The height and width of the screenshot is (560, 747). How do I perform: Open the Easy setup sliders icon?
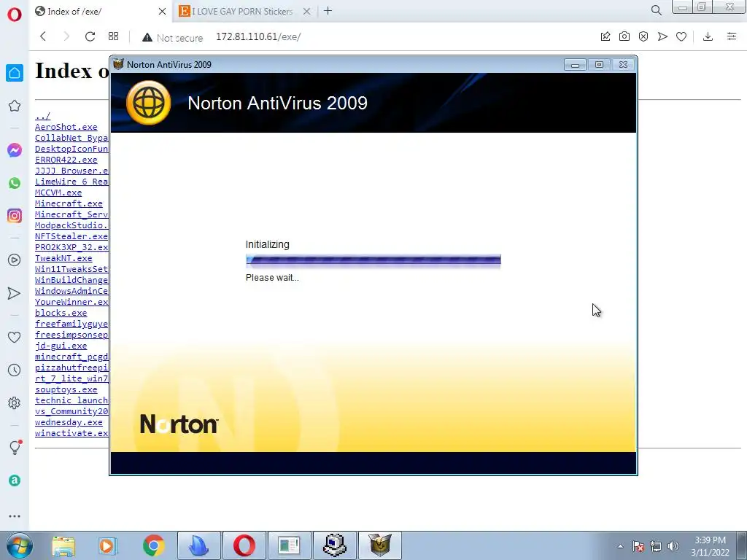[x=732, y=36]
